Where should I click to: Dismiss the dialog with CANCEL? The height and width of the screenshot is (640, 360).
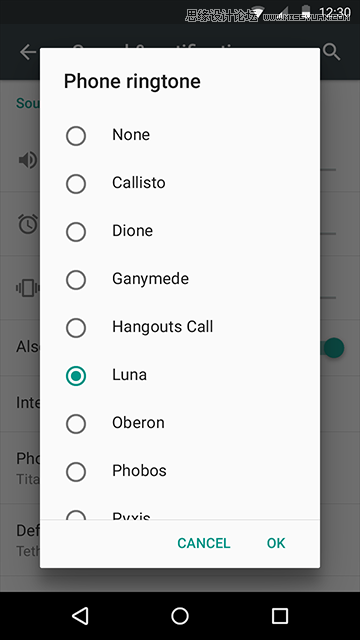click(x=204, y=543)
